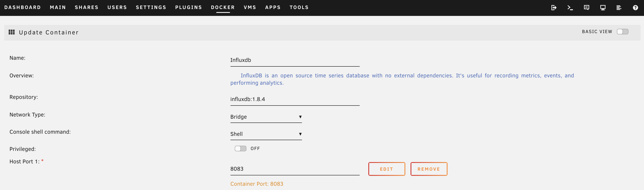Open the system log lines icon
The height and width of the screenshot is (190, 644).
tap(619, 8)
